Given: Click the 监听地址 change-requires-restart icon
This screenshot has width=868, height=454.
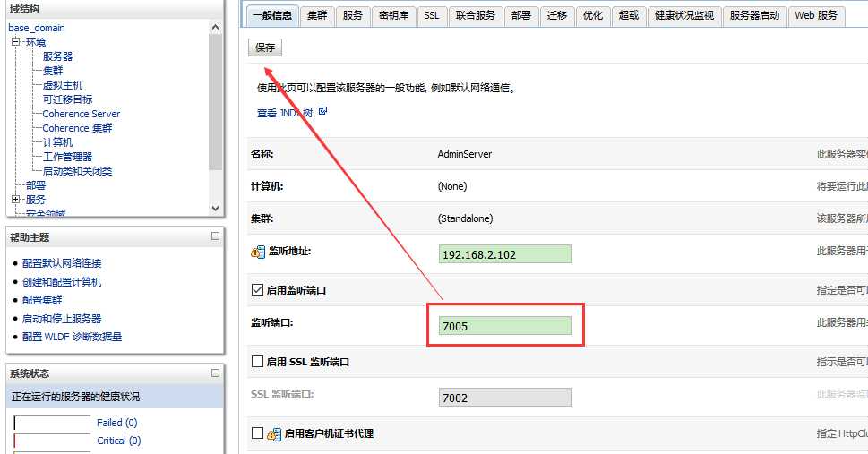Looking at the screenshot, I should [258, 253].
